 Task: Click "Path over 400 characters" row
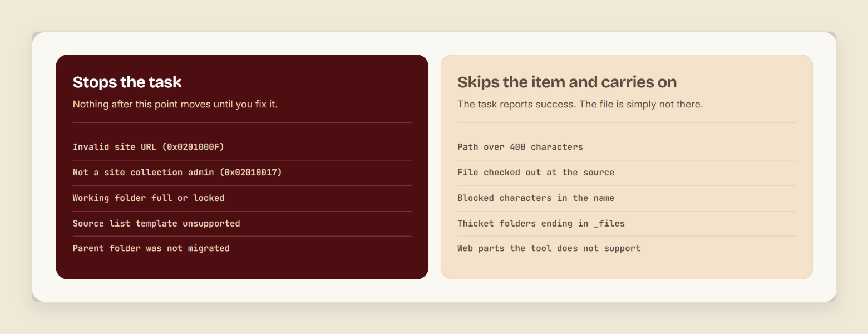[x=627, y=147]
